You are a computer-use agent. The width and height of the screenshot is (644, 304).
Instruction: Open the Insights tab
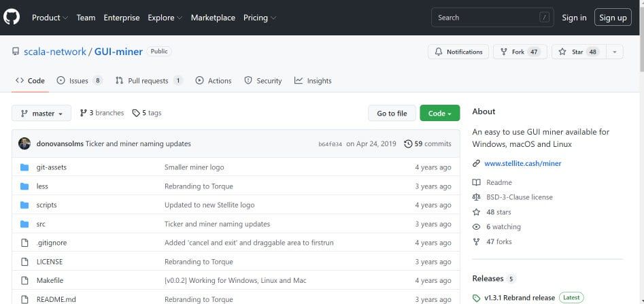point(313,81)
